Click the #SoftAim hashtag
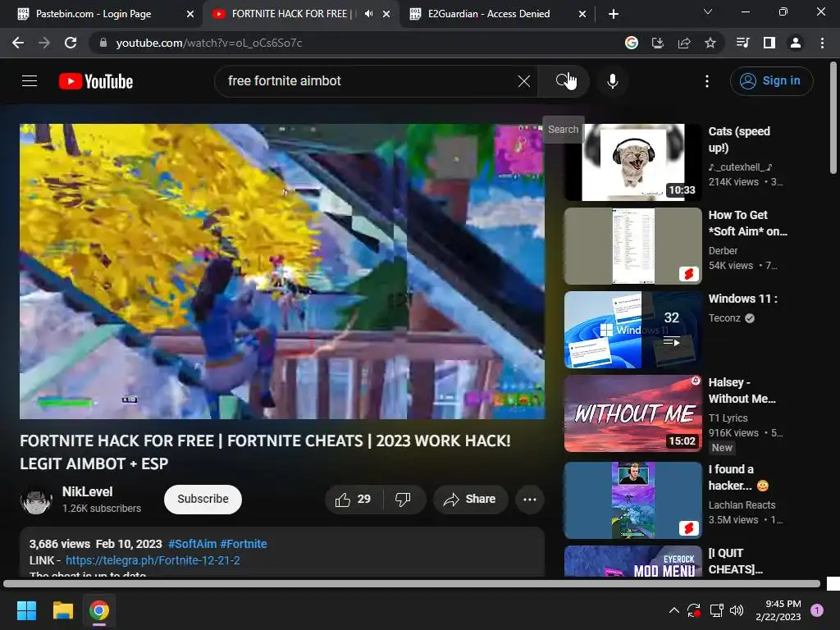Viewport: 840px width, 630px height. point(192,544)
